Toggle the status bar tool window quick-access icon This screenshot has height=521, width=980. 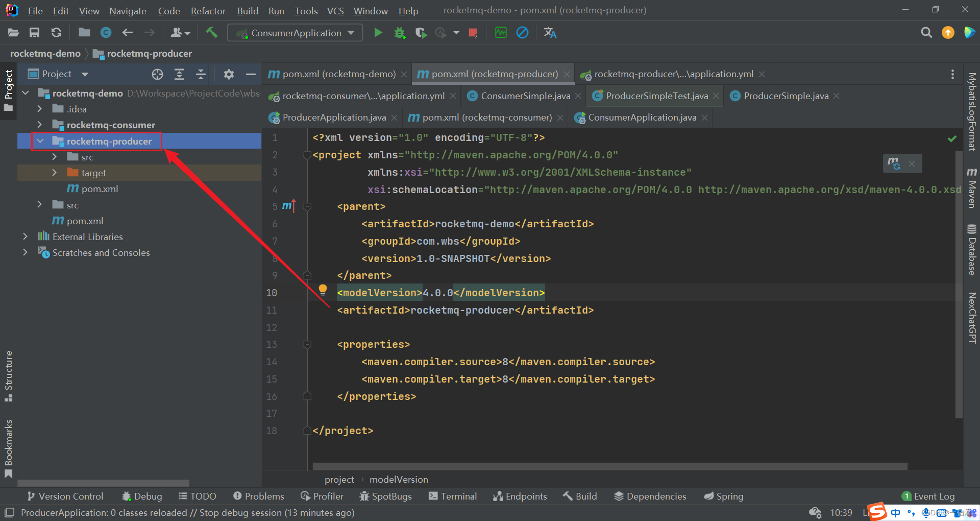tap(10, 512)
